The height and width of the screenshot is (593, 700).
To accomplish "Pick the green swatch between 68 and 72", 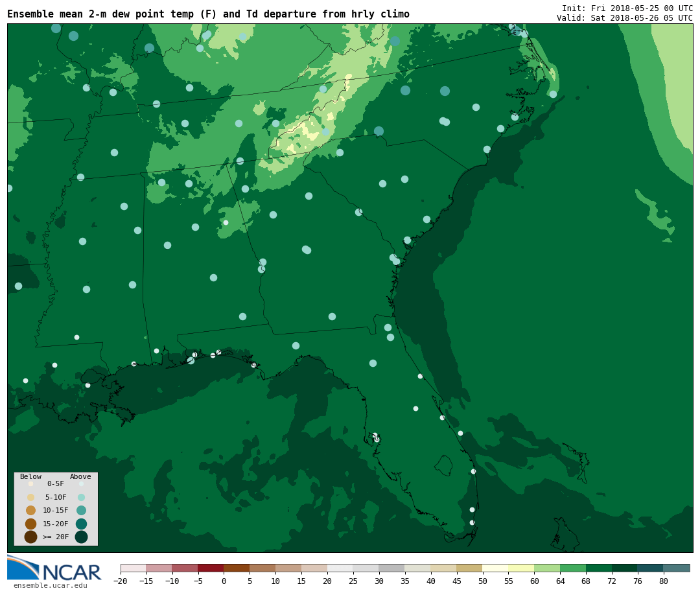I will [x=599, y=568].
